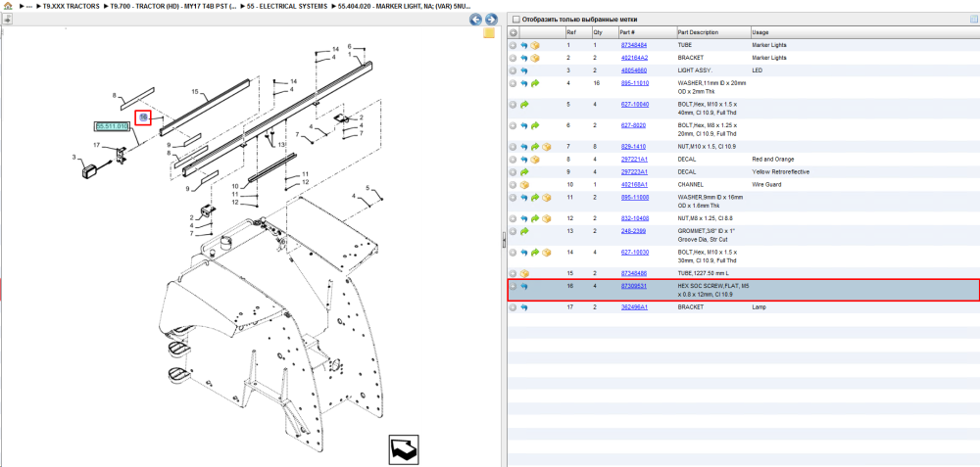Viewport: 980px width, 467px height.
Task: Sort by Usage column header
Action: [760, 32]
